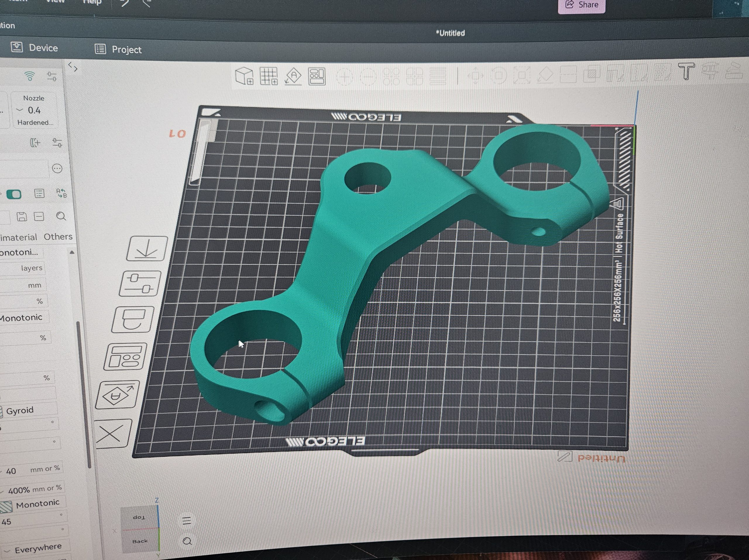Click the plate orient icon on bed side
Image resolution: width=749 pixels, height=560 pixels.
click(118, 395)
